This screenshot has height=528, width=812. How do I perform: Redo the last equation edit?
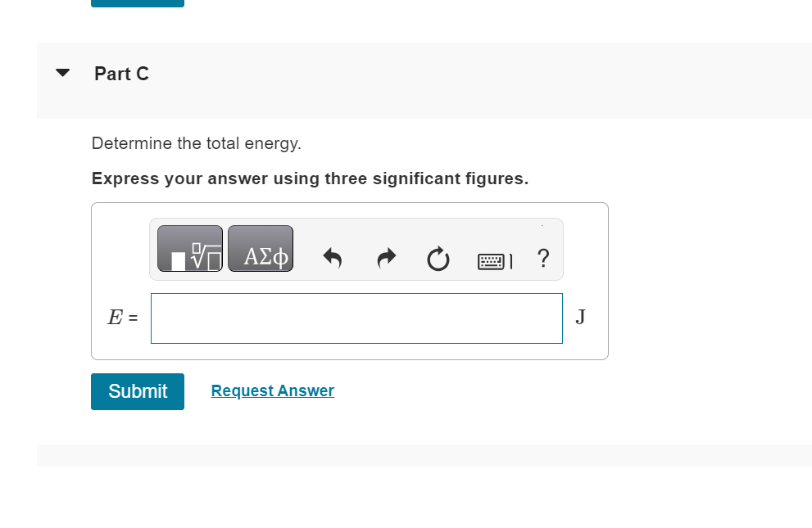[x=385, y=258]
